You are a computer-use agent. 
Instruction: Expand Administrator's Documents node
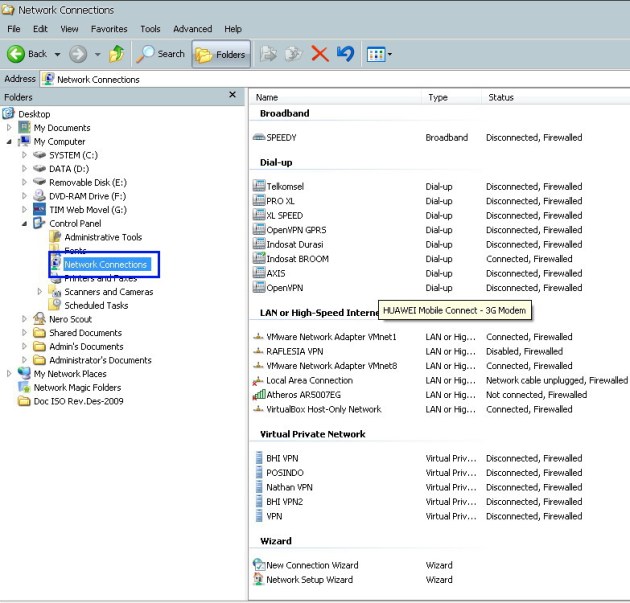[x=25, y=360]
